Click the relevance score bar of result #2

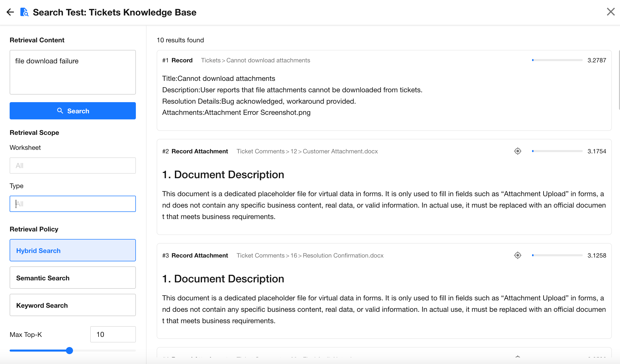point(557,151)
